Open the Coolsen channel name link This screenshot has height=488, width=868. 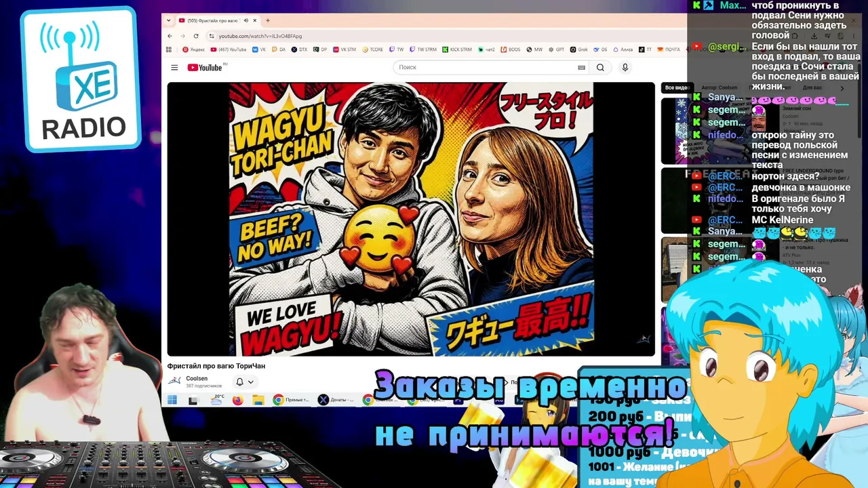point(197,378)
